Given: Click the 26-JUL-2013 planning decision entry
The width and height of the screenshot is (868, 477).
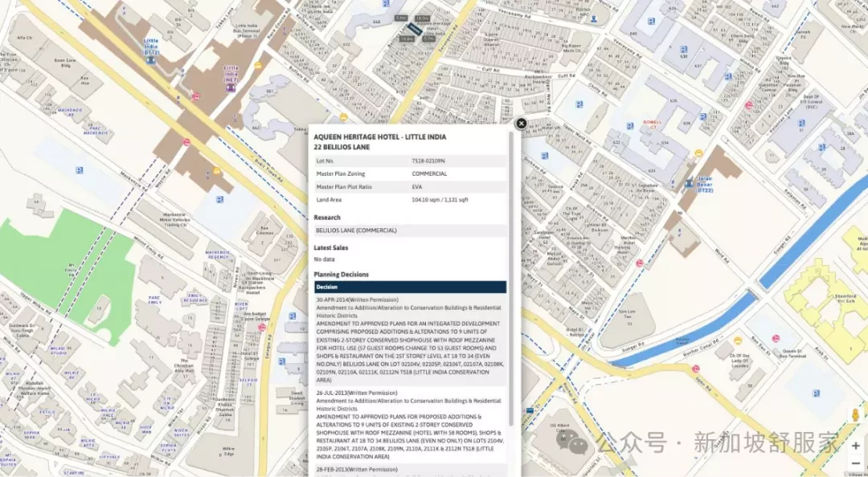Looking at the screenshot, I should pos(410,425).
